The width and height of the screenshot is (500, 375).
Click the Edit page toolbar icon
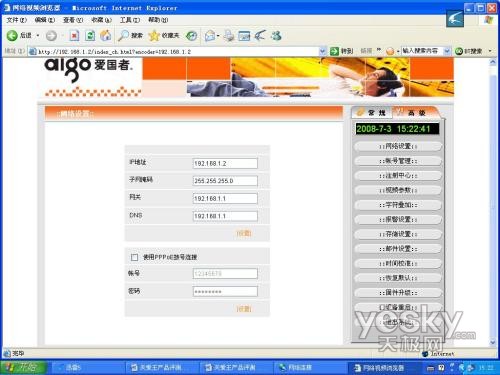coord(244,35)
